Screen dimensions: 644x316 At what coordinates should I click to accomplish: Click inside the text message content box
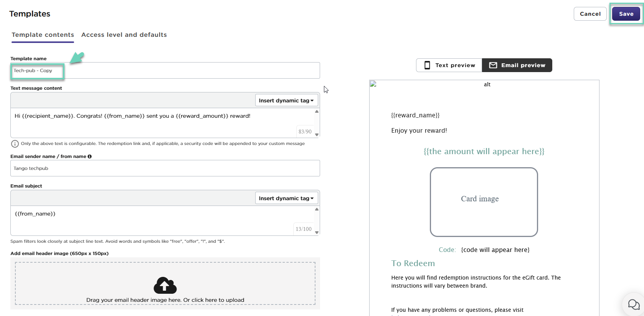tap(154, 123)
